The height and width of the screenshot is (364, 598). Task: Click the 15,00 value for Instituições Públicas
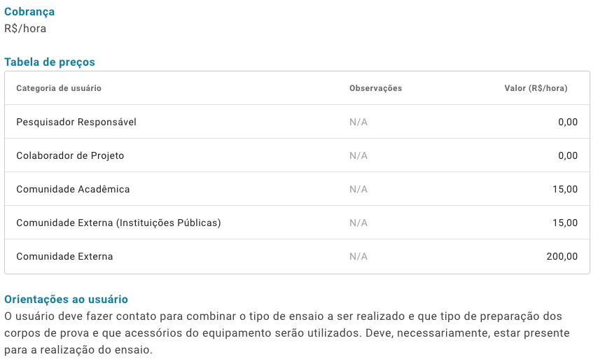565,223
